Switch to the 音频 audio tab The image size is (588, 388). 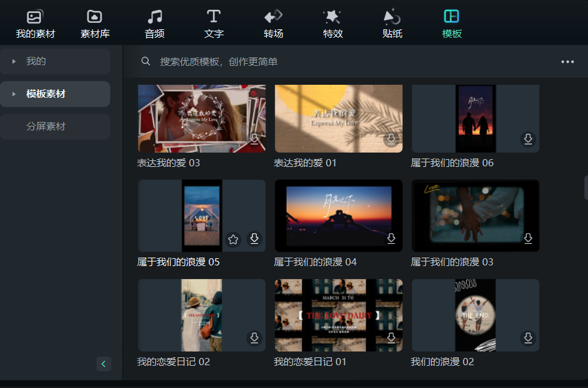(154, 23)
